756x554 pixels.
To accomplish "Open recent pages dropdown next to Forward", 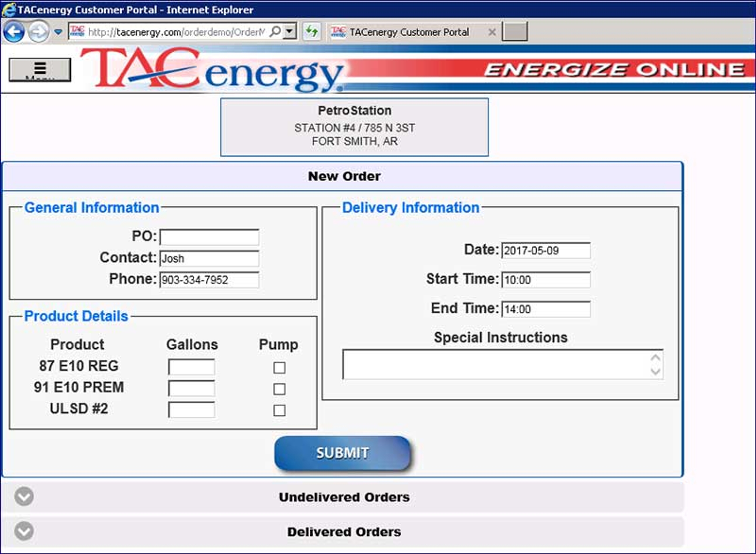I will (x=58, y=32).
